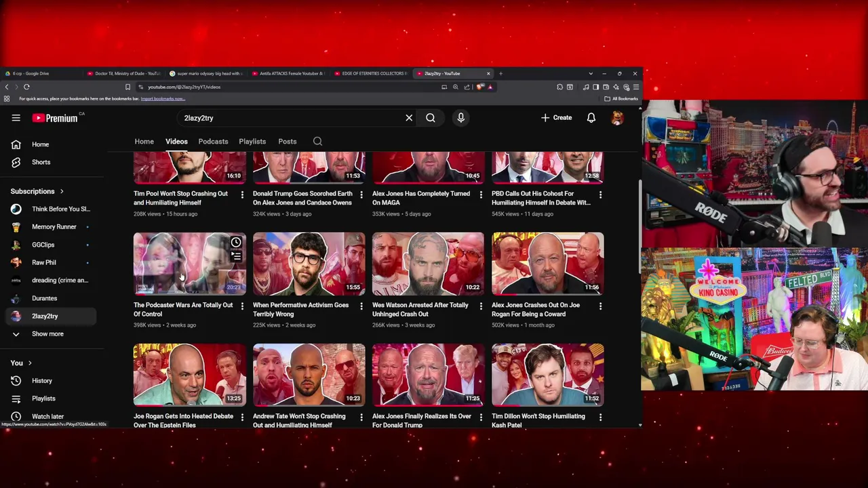Image resolution: width=868 pixels, height=488 pixels.
Task: Add Podcaster Wars video to Watch later
Action: pyautogui.click(x=236, y=243)
